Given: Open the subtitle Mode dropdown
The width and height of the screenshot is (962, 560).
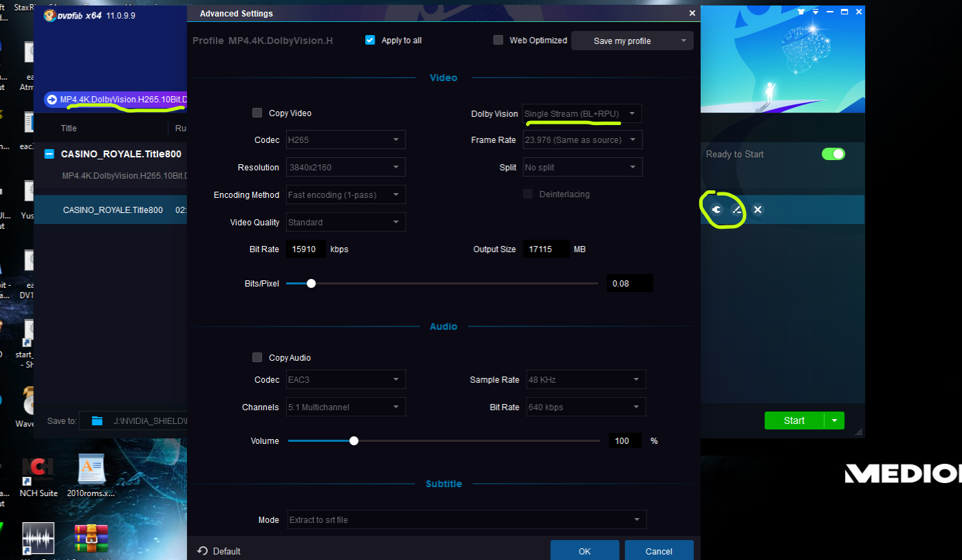Looking at the screenshot, I should [x=466, y=519].
